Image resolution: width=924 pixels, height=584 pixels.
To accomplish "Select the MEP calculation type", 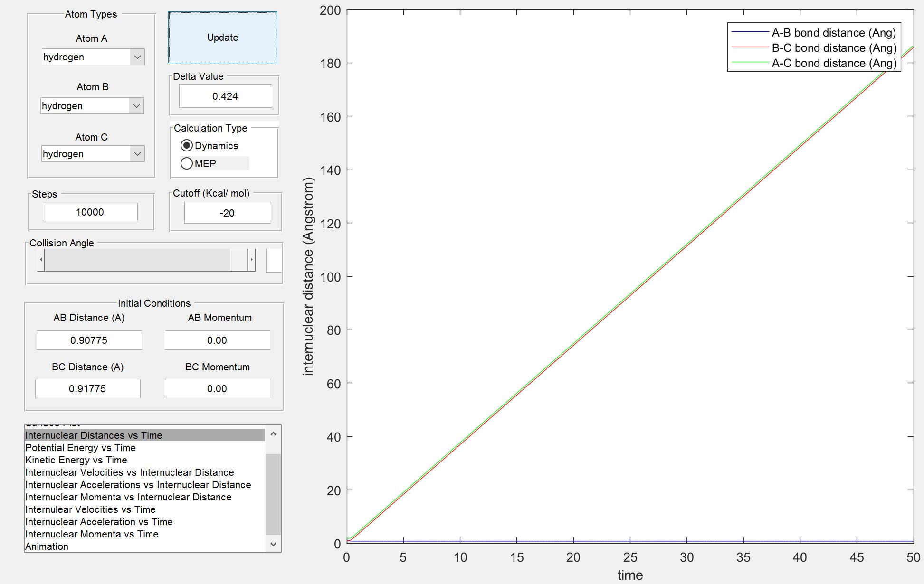I will (x=187, y=164).
